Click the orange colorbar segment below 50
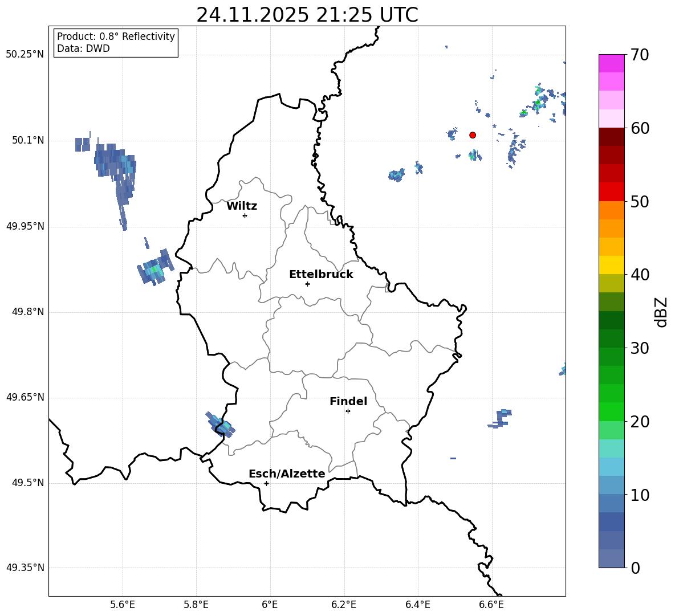 tap(611, 210)
